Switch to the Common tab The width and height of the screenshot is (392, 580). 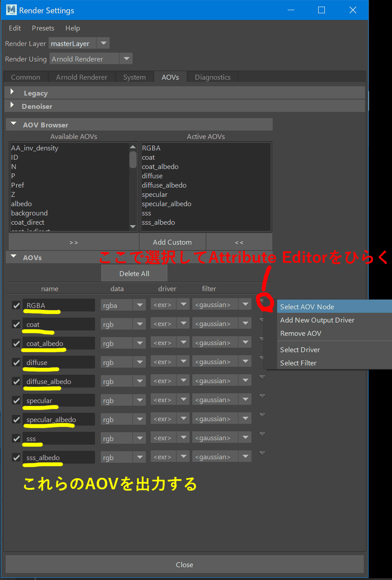(26, 77)
